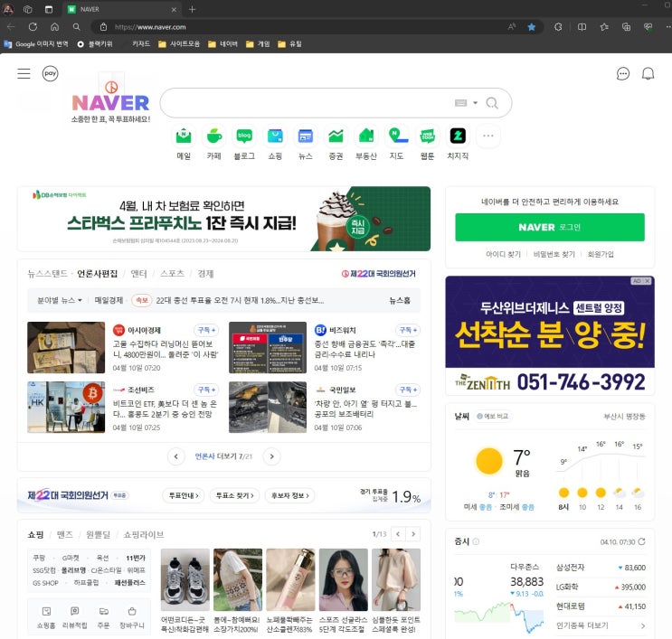
Task: Switch to the 원쁠딜 shopping tab
Action: pos(99,534)
